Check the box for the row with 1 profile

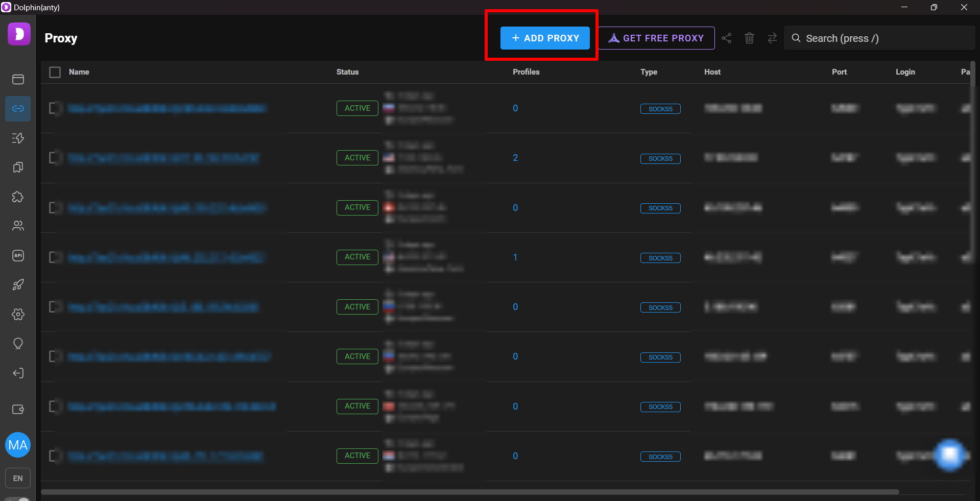[55, 257]
